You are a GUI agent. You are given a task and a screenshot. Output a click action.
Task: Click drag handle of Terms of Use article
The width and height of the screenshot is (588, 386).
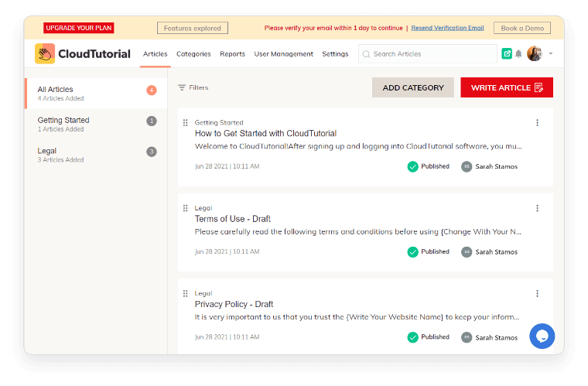185,208
